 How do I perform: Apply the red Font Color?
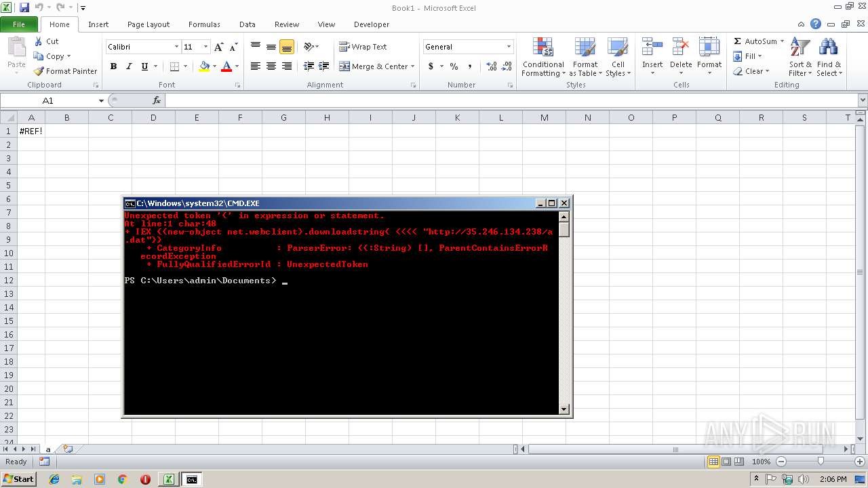(x=226, y=66)
